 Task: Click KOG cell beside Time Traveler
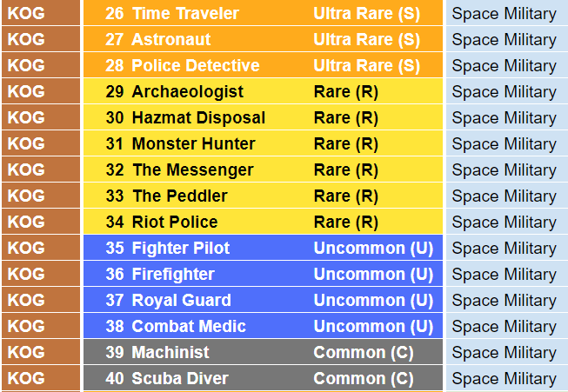[x=41, y=13]
